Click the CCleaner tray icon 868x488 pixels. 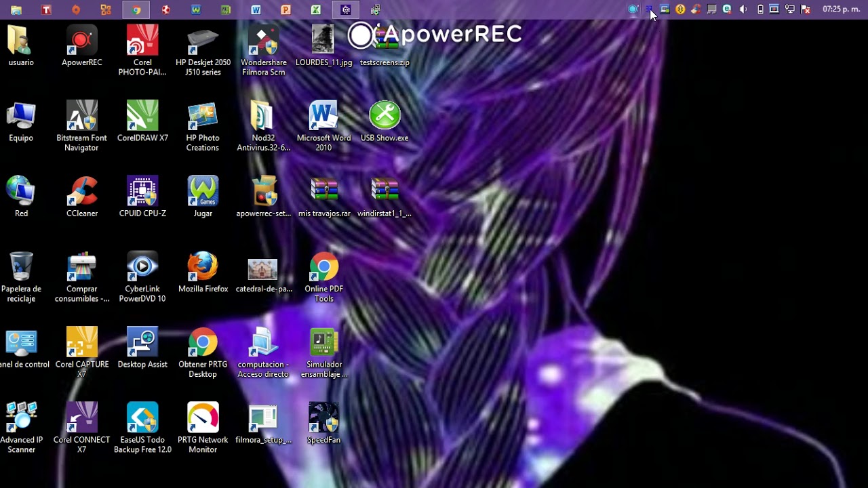(x=696, y=9)
